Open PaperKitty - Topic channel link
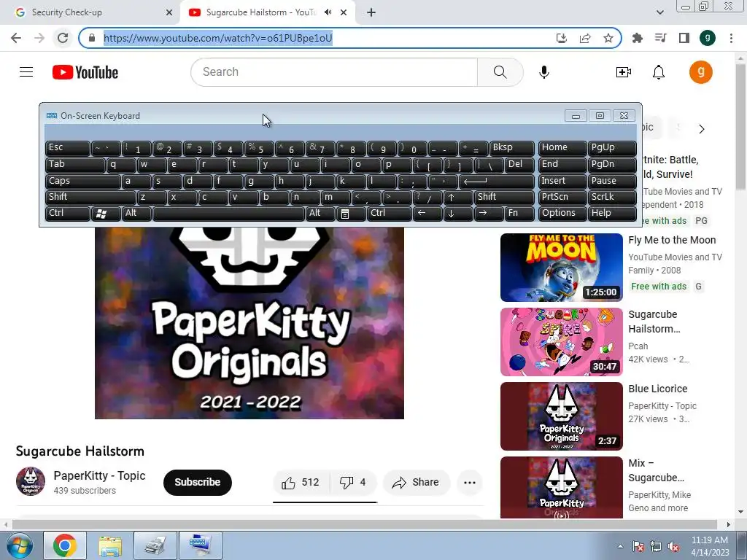747x560 pixels. tap(99, 475)
